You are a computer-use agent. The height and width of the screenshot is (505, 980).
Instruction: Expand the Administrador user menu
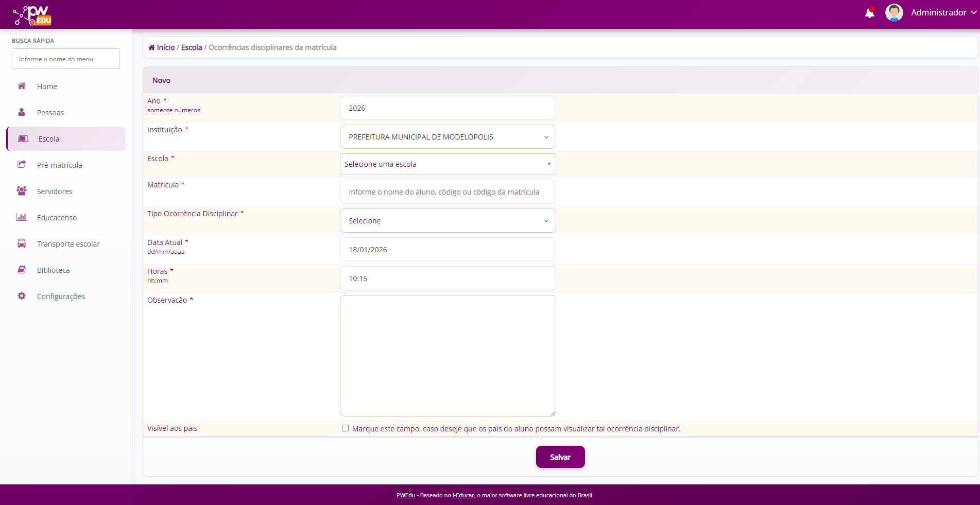(x=943, y=13)
